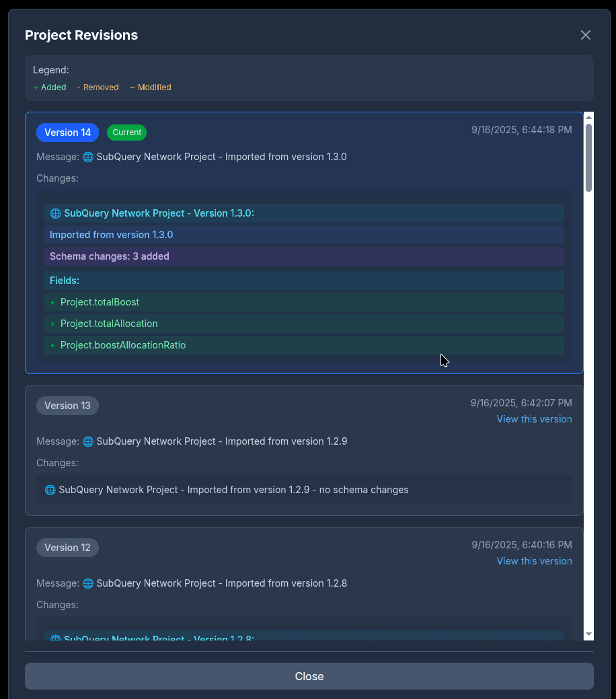The height and width of the screenshot is (699, 616).
Task: Click the globe icon in Version 13 message
Action: (88, 441)
